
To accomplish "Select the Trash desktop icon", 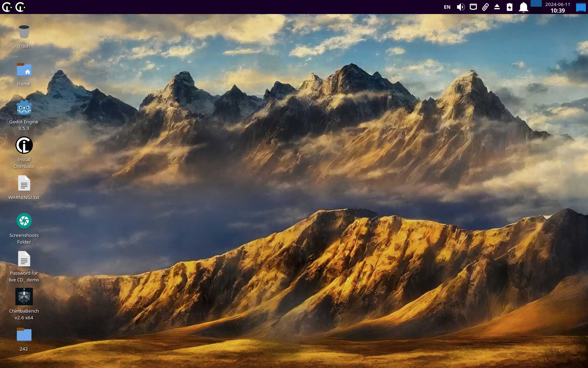I will coord(24,36).
